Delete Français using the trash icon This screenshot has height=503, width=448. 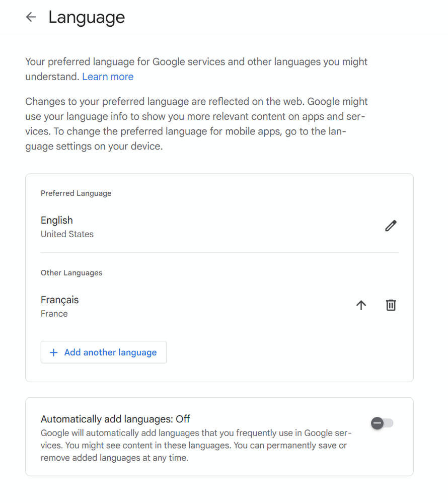[x=391, y=305]
